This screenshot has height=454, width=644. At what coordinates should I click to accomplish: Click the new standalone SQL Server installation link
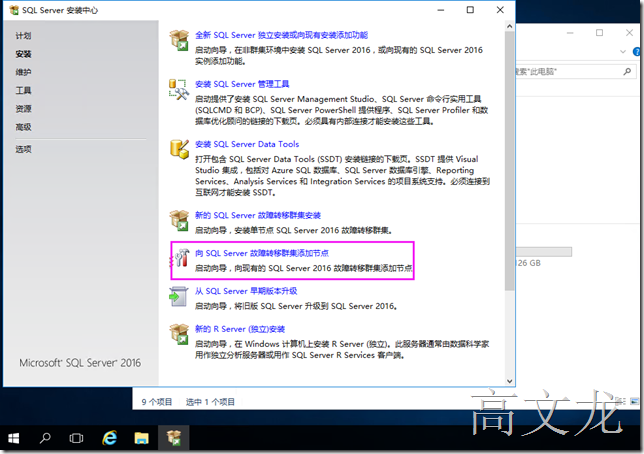tap(281, 35)
